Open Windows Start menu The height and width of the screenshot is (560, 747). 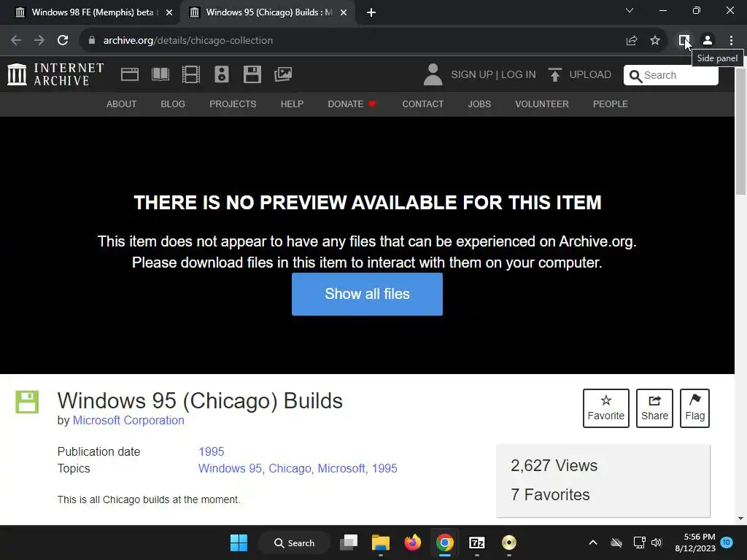click(x=239, y=542)
